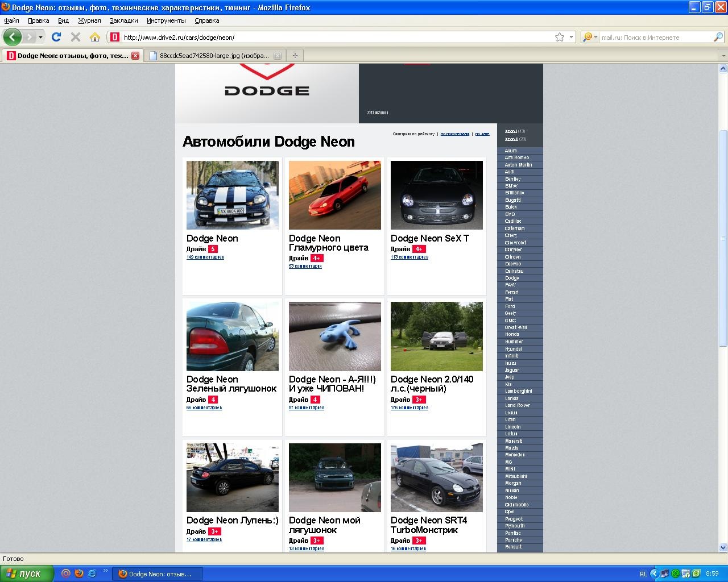Sort the cars by поколениям link
Image resolution: width=728 pixels, height=582 pixels.
[455, 134]
